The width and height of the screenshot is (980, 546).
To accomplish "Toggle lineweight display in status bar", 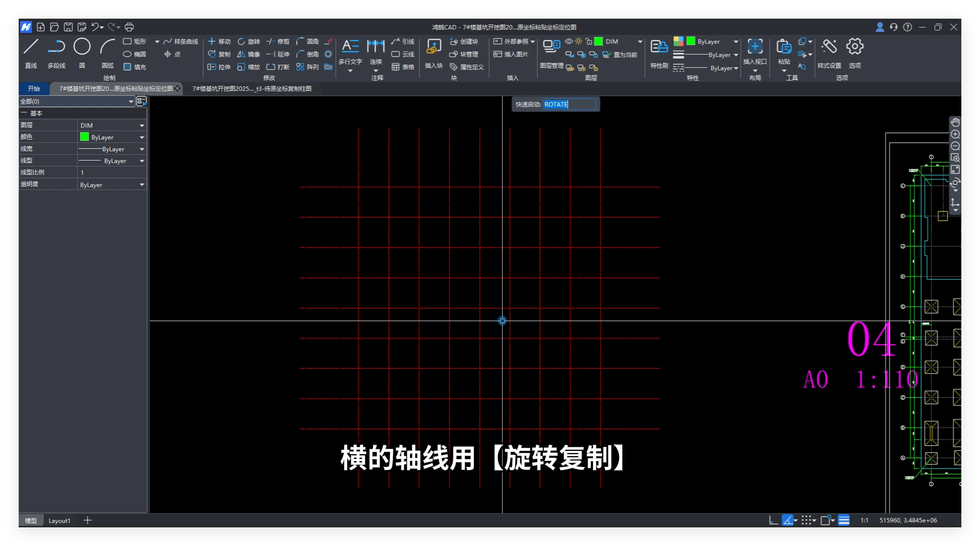I will click(844, 520).
